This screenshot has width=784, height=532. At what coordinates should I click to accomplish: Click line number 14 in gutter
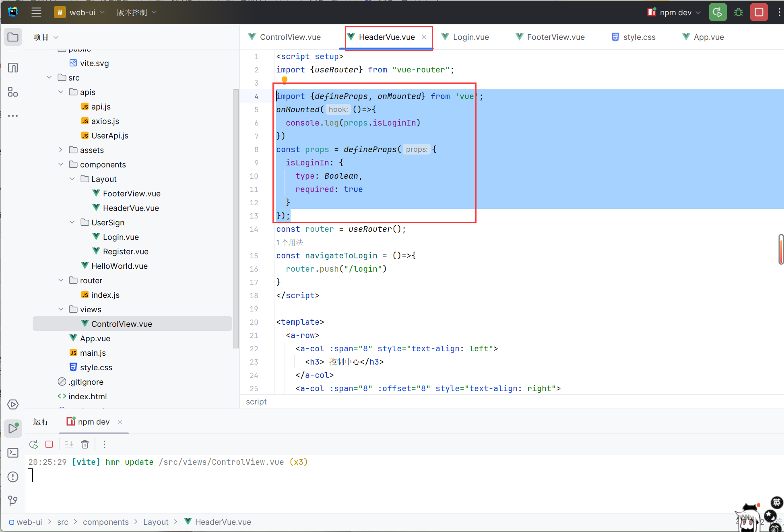tap(254, 229)
